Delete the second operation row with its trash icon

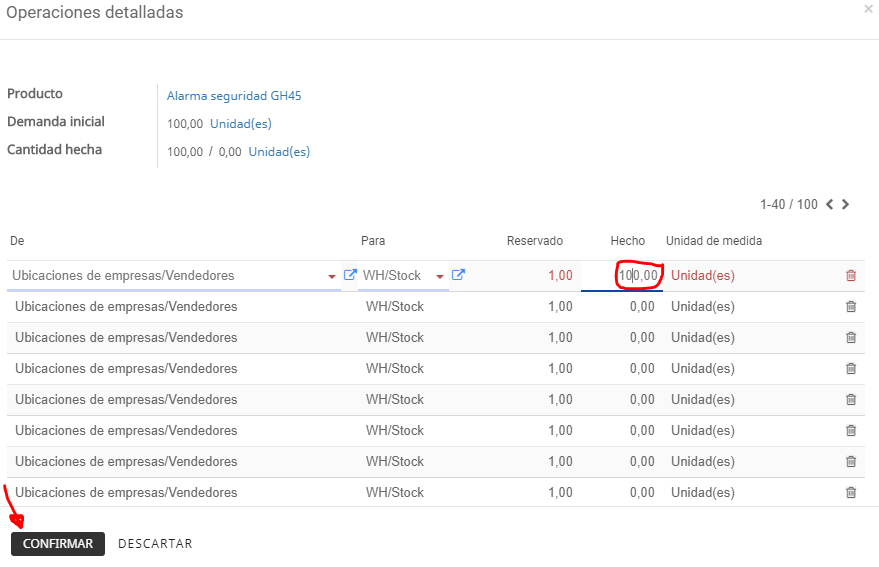(850, 306)
